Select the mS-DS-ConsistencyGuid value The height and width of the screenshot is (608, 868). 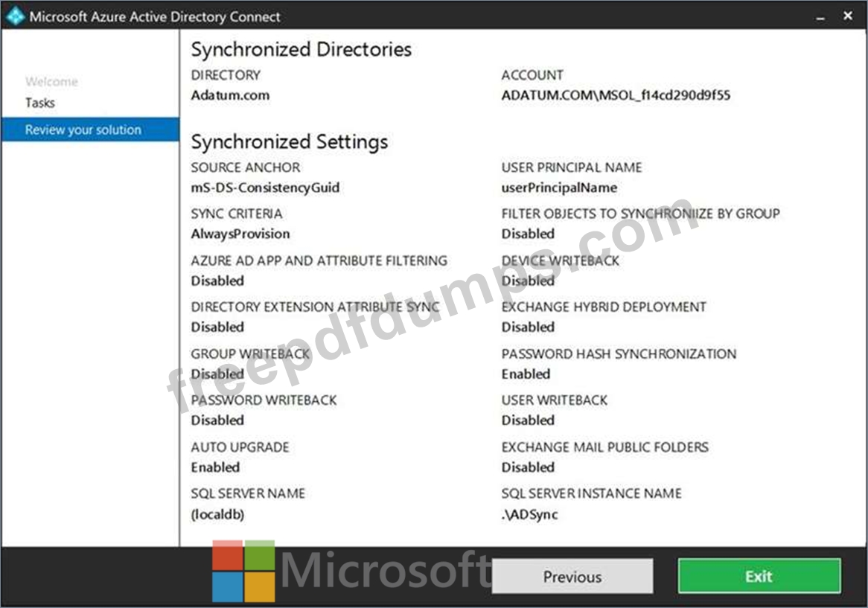(x=265, y=188)
